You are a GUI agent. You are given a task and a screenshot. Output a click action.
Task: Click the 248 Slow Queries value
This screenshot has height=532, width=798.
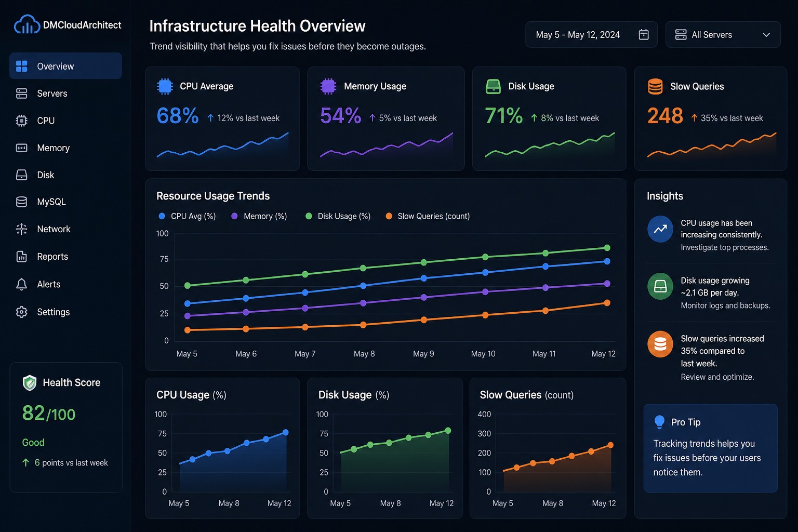(x=665, y=115)
